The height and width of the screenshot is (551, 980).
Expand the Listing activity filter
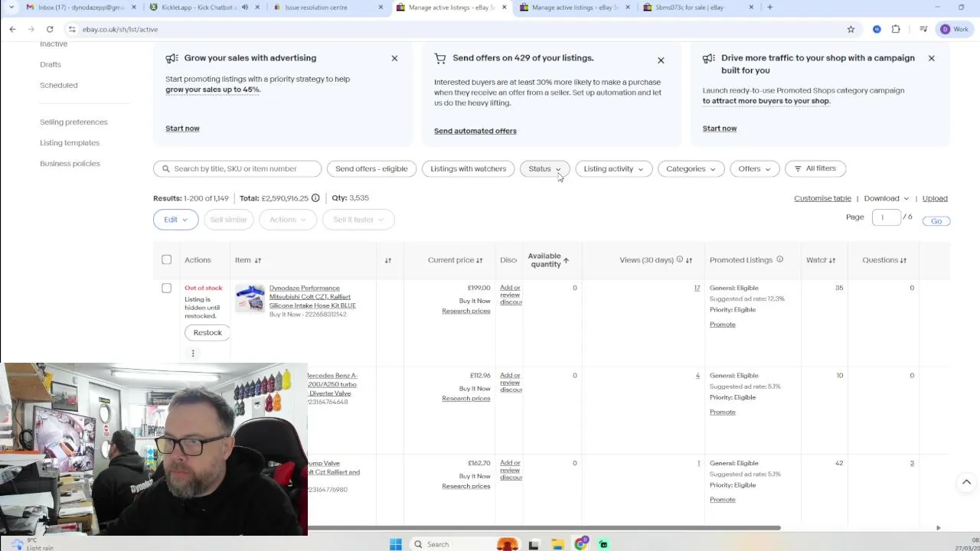613,168
